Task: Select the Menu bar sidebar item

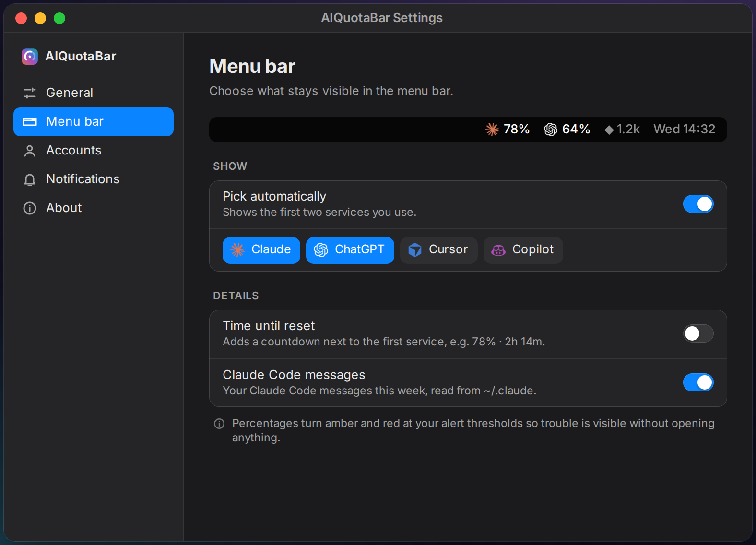Action: [94, 122]
